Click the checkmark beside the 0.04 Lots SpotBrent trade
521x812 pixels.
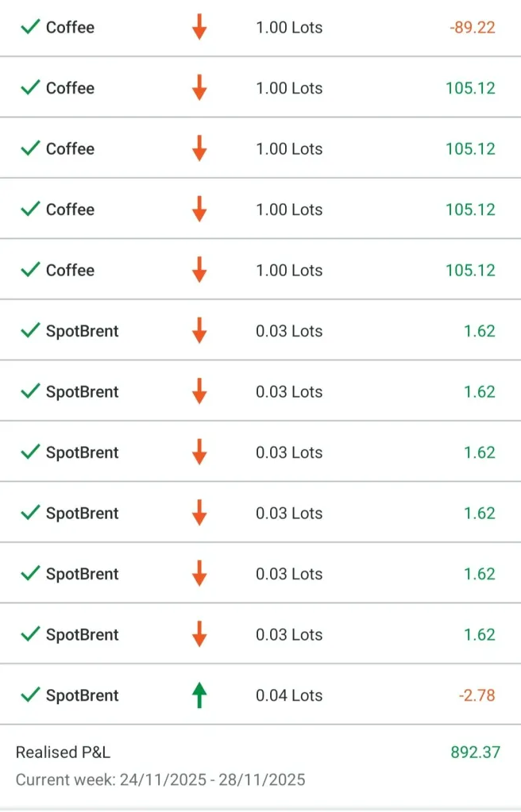[30, 695]
